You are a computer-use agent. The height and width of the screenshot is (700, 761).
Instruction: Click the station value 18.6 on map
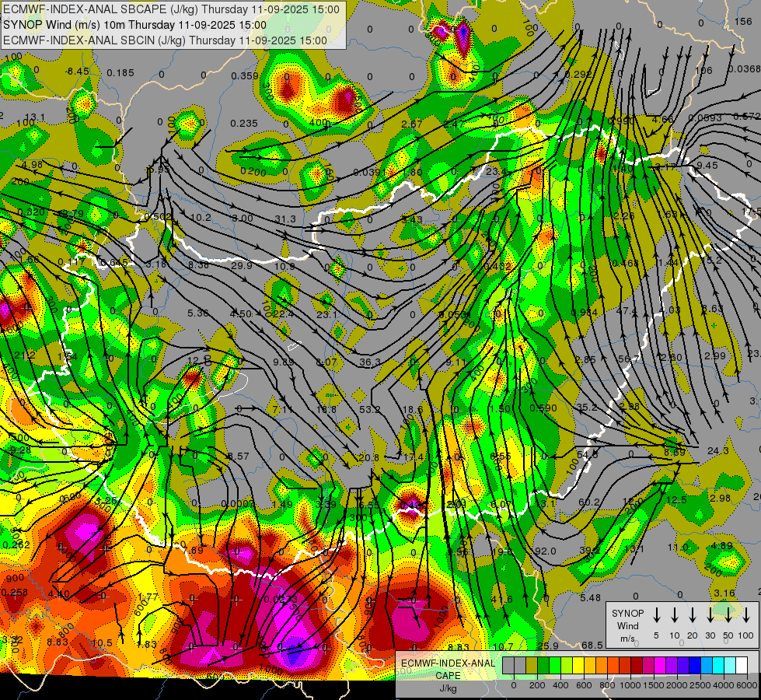pyautogui.click(x=413, y=410)
